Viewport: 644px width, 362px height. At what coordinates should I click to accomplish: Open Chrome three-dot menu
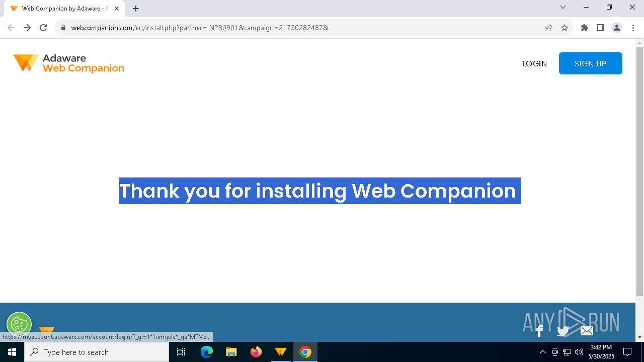[633, 28]
